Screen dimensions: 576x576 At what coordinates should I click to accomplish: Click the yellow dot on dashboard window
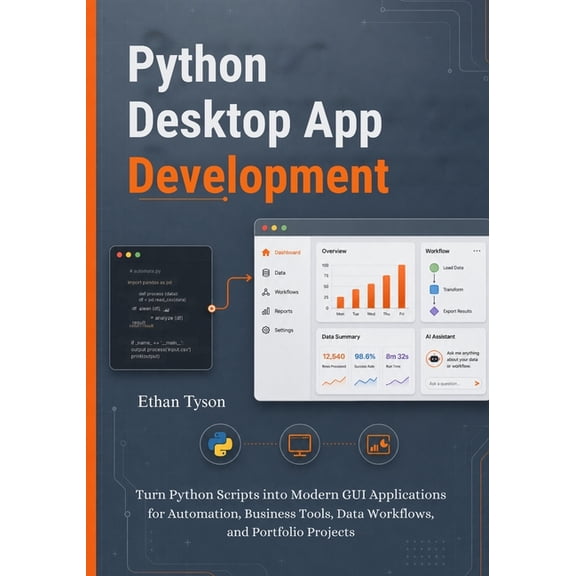(x=274, y=228)
